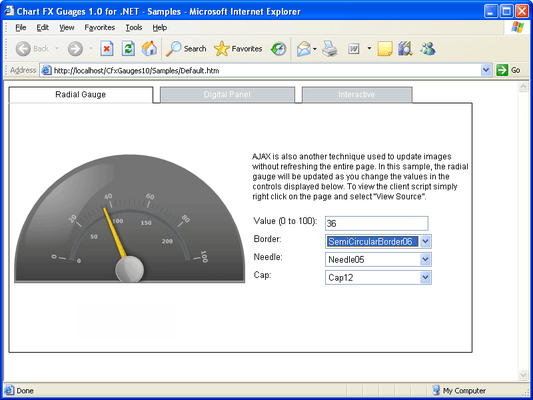
Task: Switch to the Interactive tab
Action: [357, 94]
